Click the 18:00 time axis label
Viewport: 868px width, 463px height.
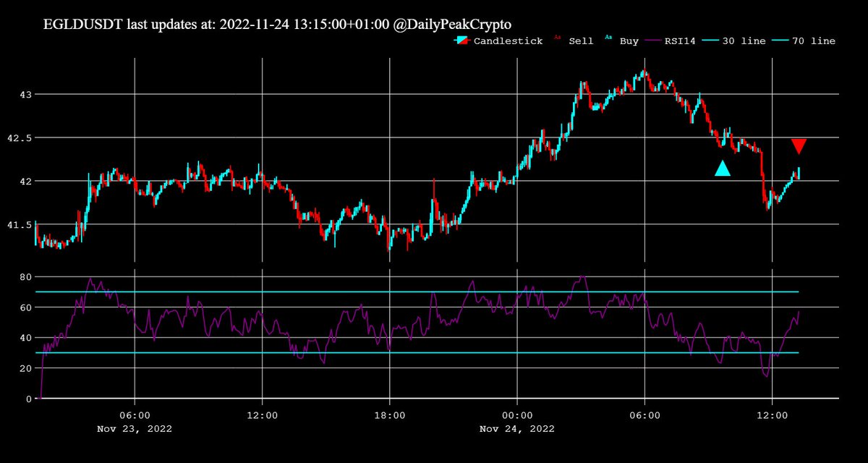390,415
